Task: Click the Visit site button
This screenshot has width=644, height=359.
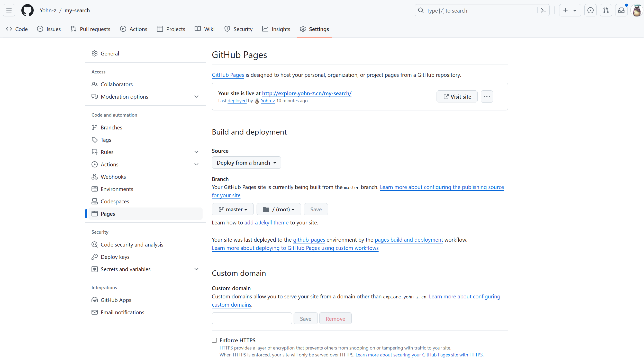Action: point(457,97)
